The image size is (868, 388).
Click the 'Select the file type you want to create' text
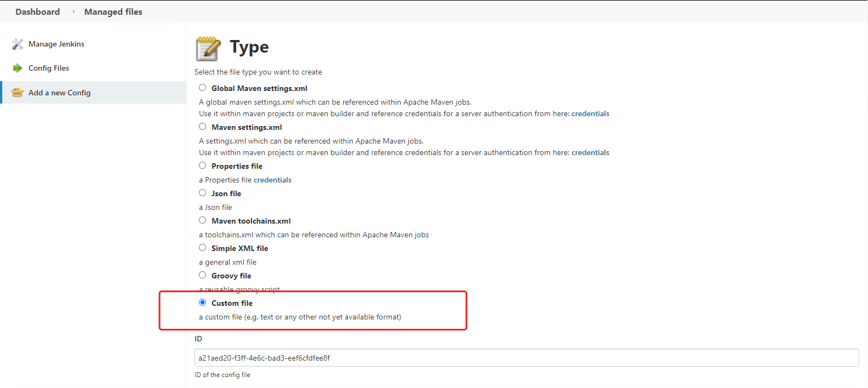(x=258, y=72)
